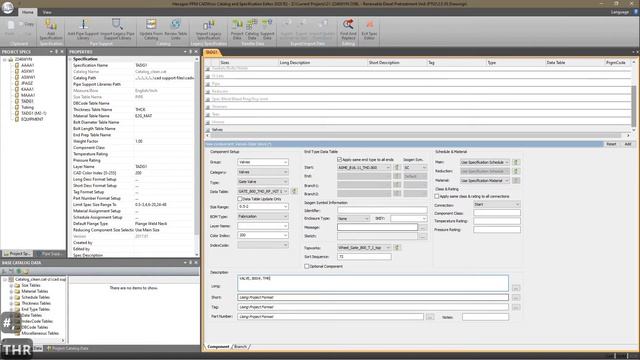Toggle Apply same class & rating checkbox
Screen dimensions: 640x360
437,196
